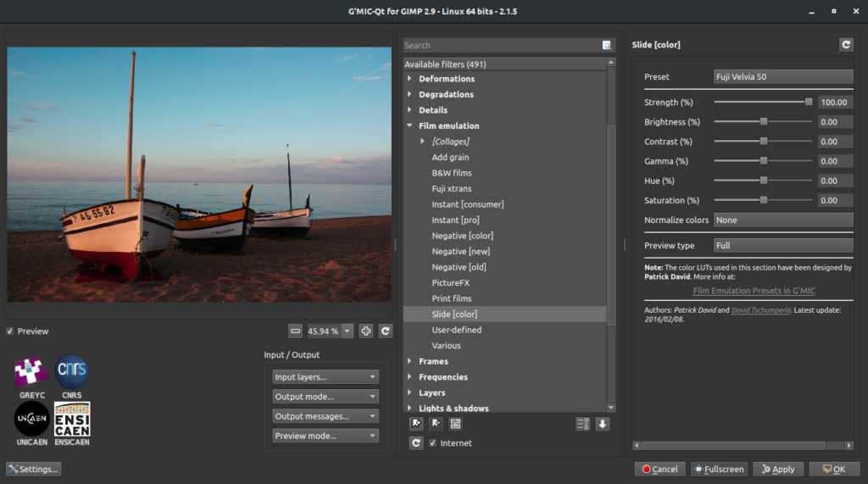Expand the Deformations filter category
This screenshot has width=868, height=484.
410,79
